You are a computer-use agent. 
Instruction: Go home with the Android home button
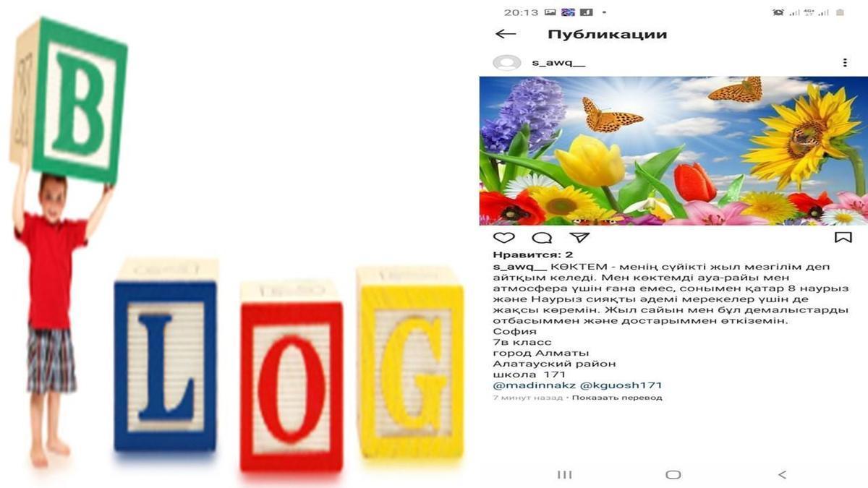pos(673,475)
